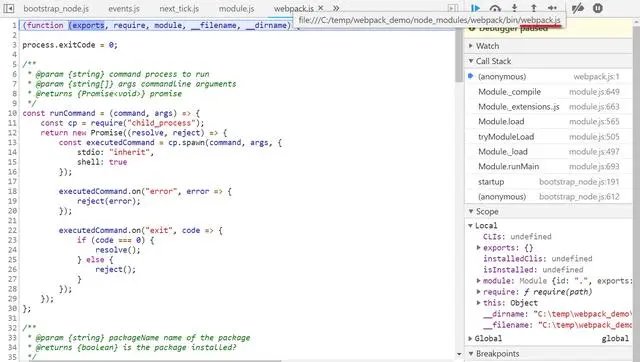The width and height of the screenshot is (640, 362).
Task: Set breakpoint on line 22
Action: 12,231
